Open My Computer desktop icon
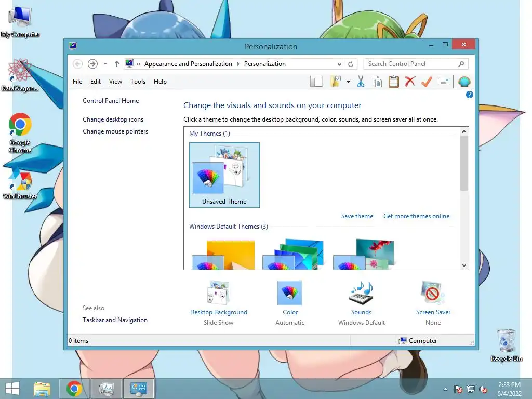 coord(20,21)
